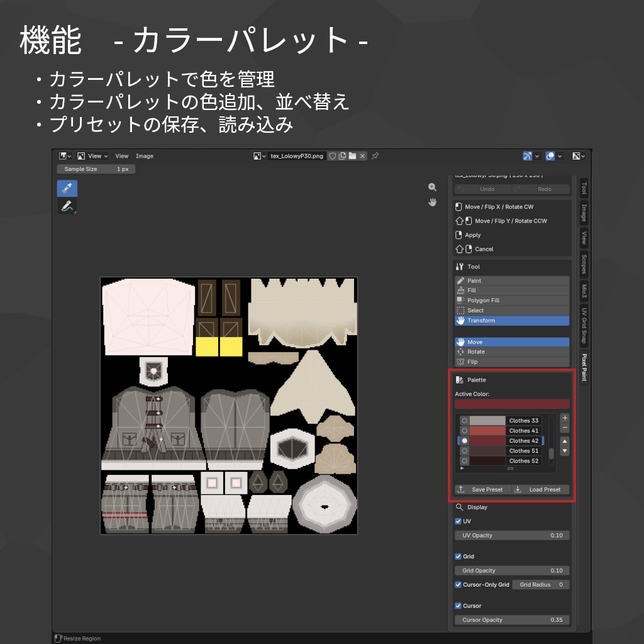
Task: Choose the Select tool with dashed box icon
Action: coord(512,311)
